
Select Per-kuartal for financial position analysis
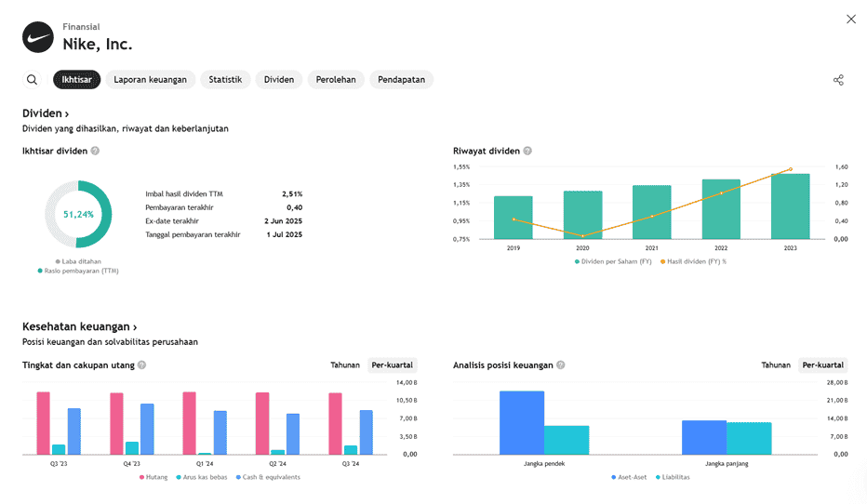pos(822,365)
